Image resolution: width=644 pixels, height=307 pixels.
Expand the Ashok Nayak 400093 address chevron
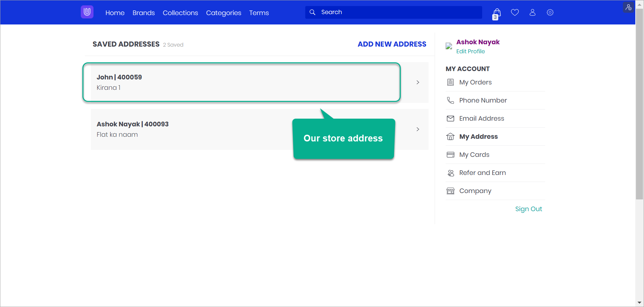click(x=418, y=129)
